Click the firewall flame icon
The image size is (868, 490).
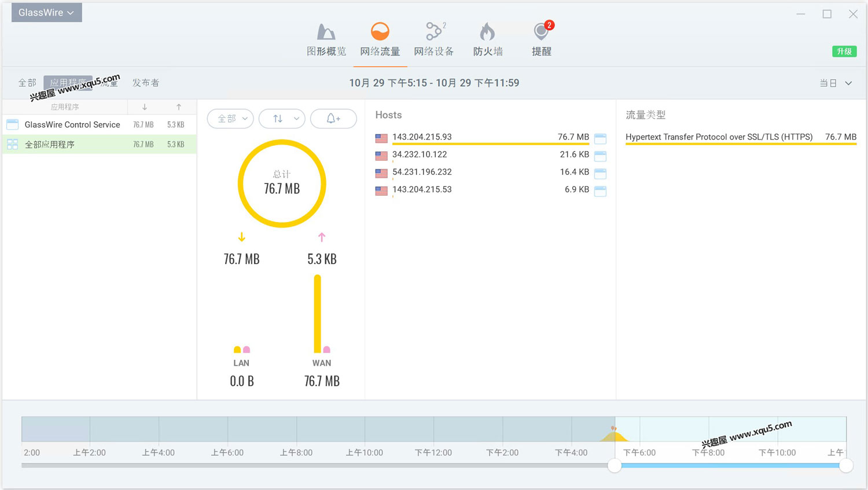pos(487,31)
